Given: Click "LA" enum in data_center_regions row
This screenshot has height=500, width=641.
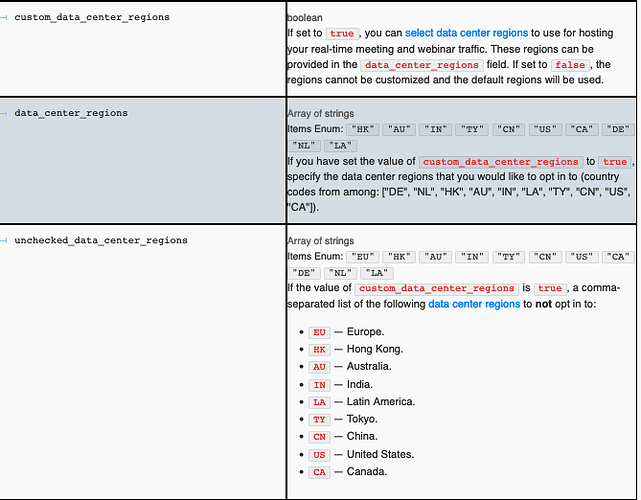Looking at the screenshot, I should pos(340,146).
